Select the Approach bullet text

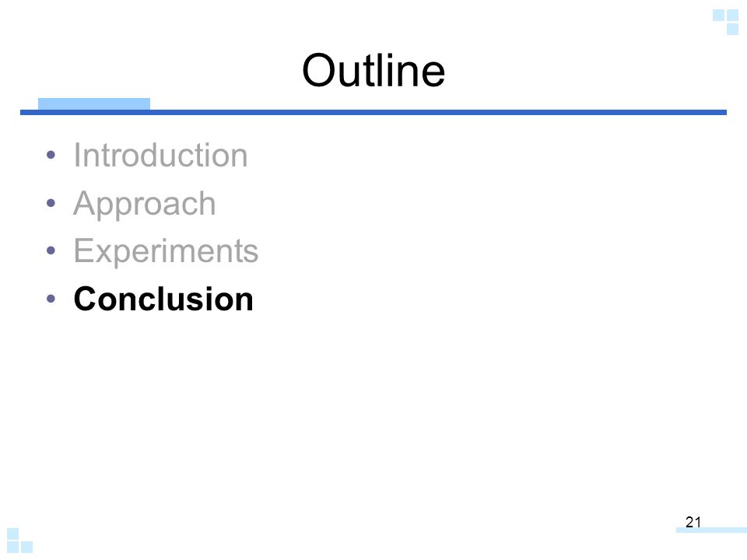click(145, 204)
